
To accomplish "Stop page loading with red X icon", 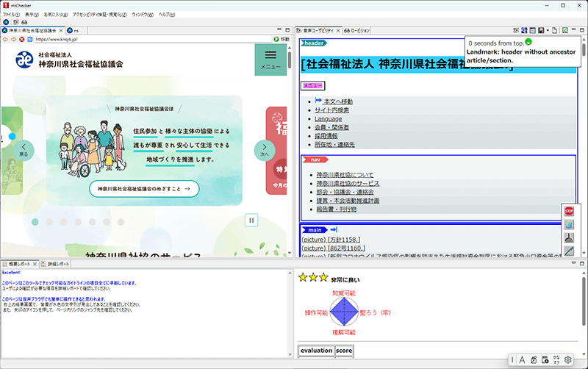I will 22,40.
